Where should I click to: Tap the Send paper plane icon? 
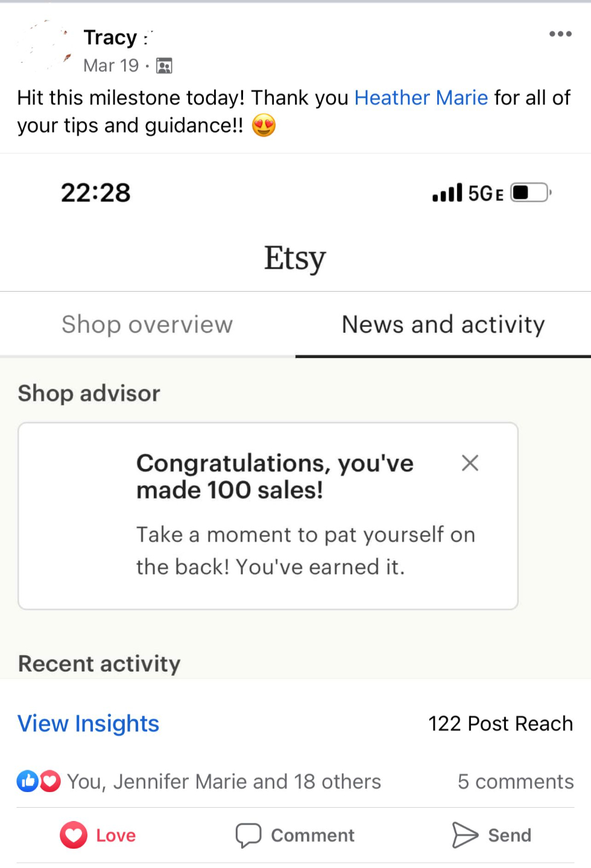coord(465,835)
